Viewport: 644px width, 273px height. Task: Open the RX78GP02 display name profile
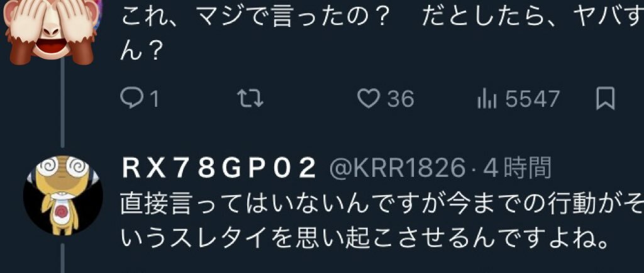(218, 169)
